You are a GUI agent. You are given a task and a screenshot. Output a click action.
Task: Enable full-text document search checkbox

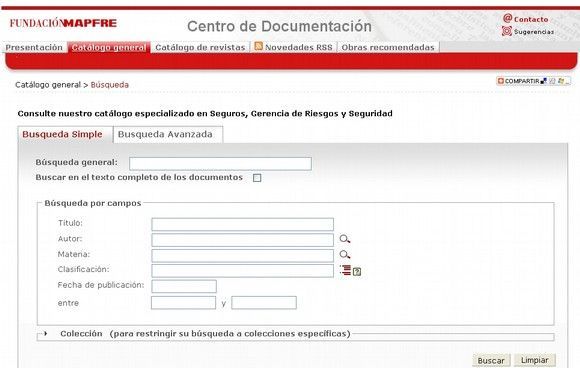click(257, 178)
